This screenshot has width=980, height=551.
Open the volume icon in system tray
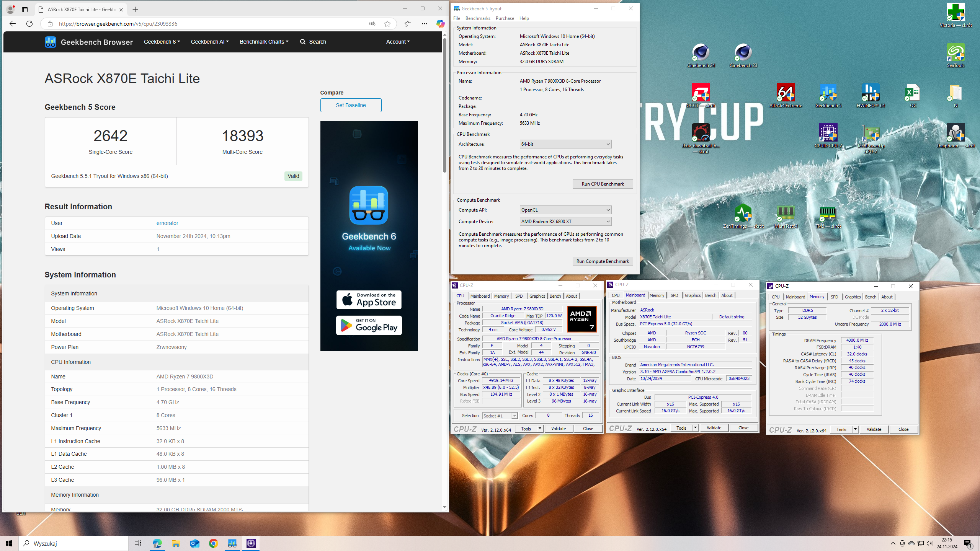(929, 543)
